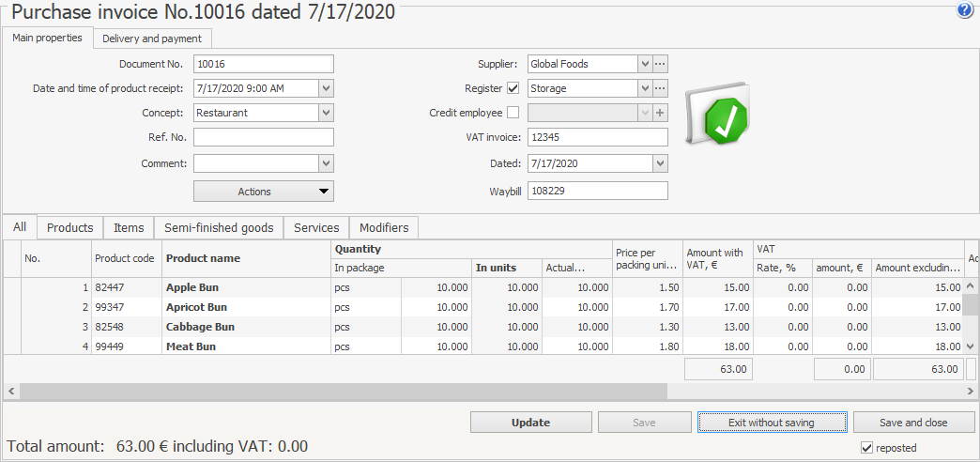Uncheck the Register checkbox

pos(513,88)
